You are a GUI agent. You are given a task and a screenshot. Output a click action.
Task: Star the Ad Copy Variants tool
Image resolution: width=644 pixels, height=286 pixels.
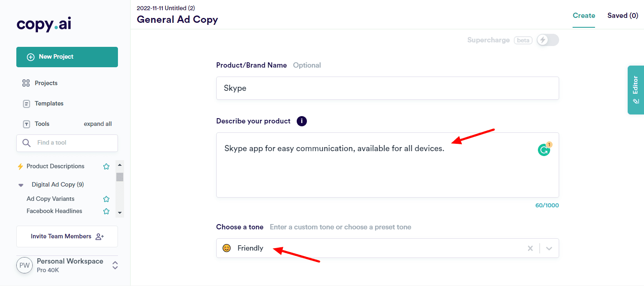107,199
